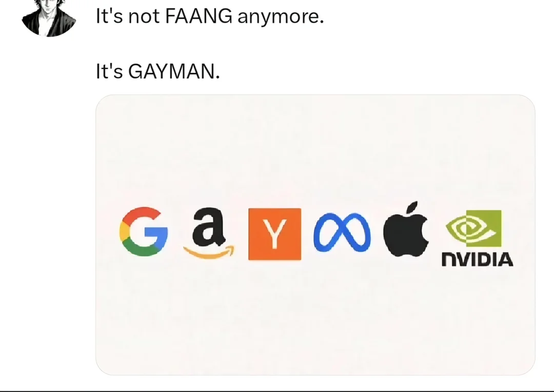
Task: Click the Amazon letter a logo
Action: point(208,227)
